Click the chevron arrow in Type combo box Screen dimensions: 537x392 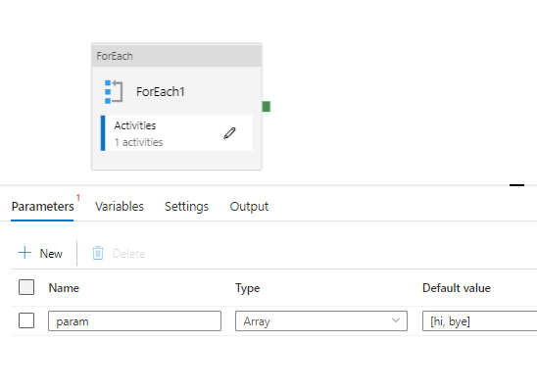[x=396, y=320]
